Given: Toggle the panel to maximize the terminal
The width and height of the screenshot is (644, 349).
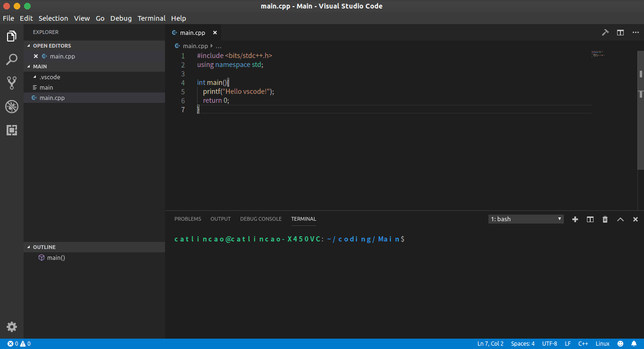Looking at the screenshot, I should (x=620, y=219).
